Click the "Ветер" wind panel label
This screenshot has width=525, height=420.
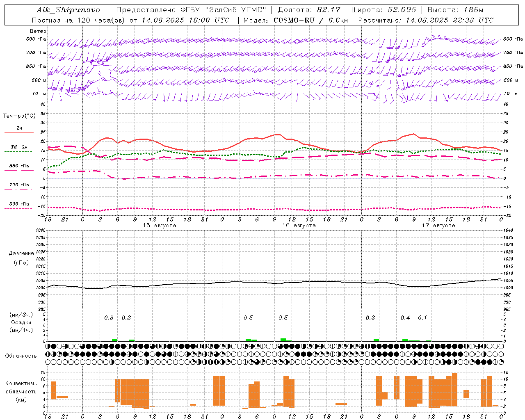[38, 31]
